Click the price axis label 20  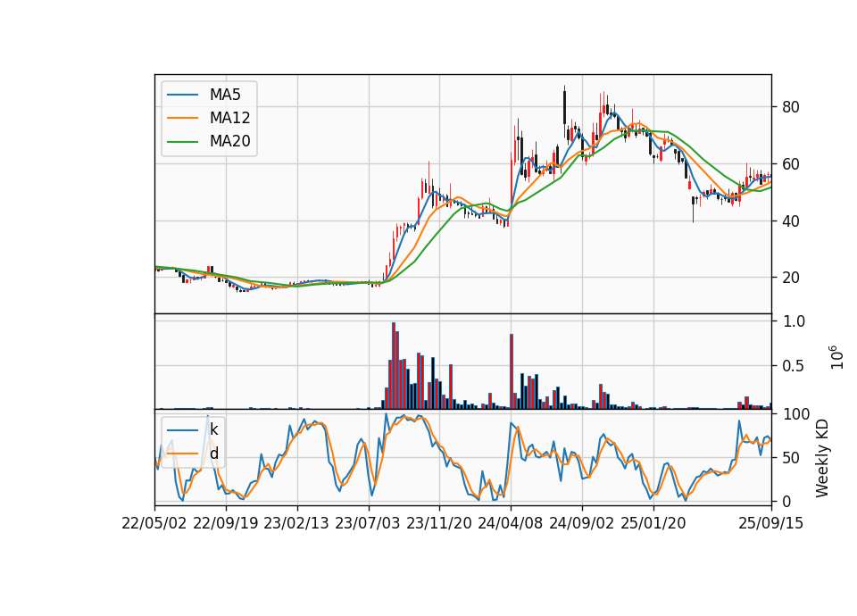click(x=791, y=279)
